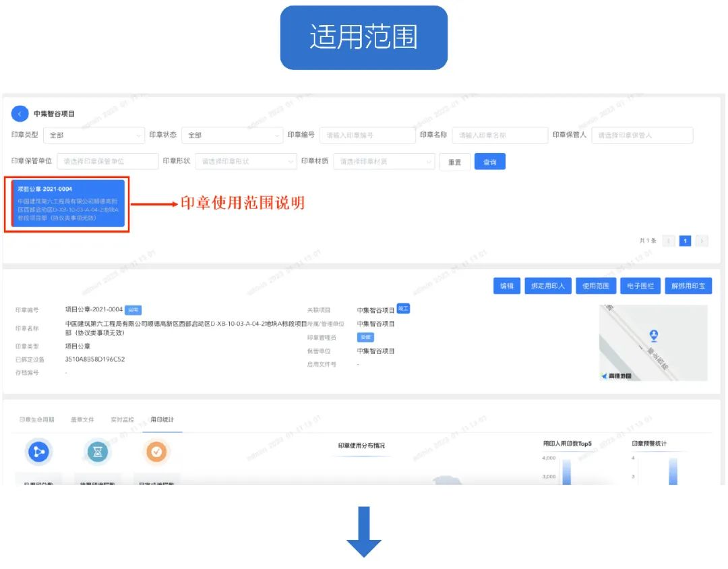
Task: Focus the 印章编号 input field
Action: click(x=367, y=135)
